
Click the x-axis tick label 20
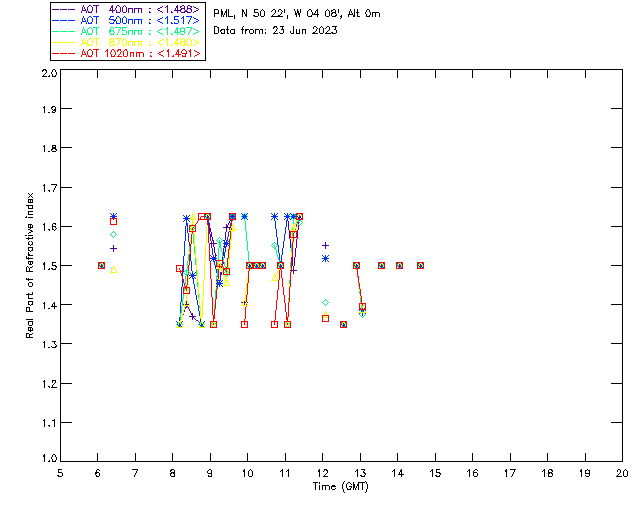point(622,473)
